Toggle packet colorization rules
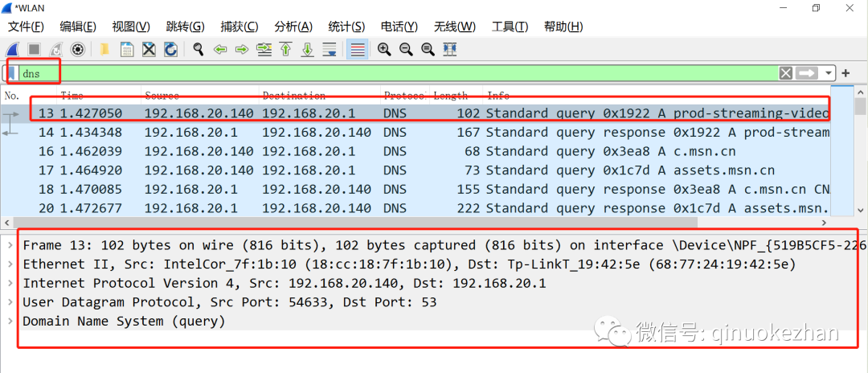 [358, 49]
